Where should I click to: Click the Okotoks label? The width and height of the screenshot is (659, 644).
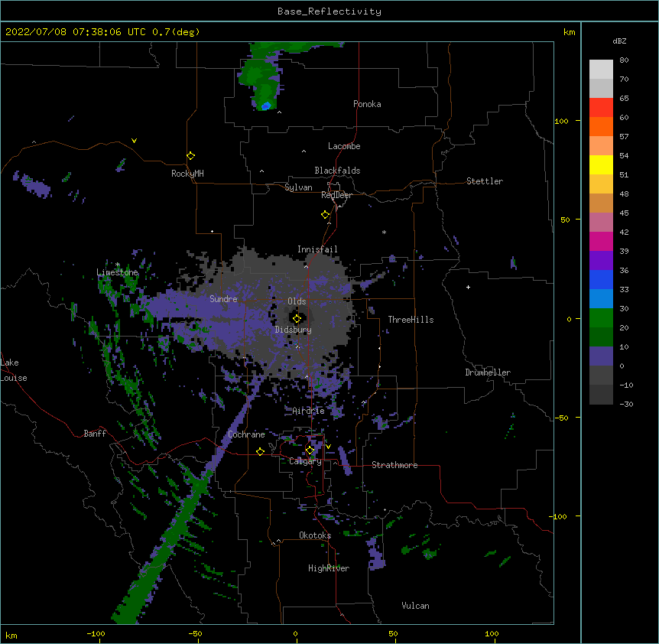click(x=315, y=535)
